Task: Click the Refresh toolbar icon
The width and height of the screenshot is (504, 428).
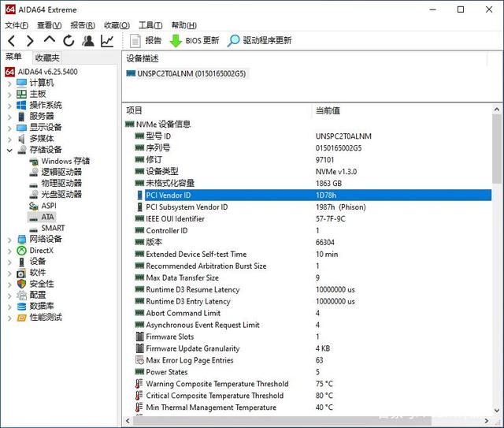Action: pyautogui.click(x=69, y=41)
